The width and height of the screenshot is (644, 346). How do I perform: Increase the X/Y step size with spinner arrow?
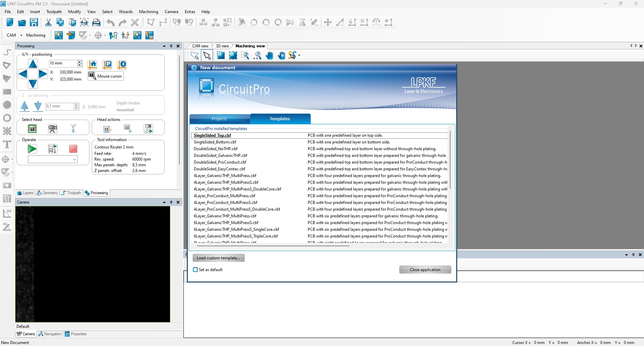pos(80,62)
